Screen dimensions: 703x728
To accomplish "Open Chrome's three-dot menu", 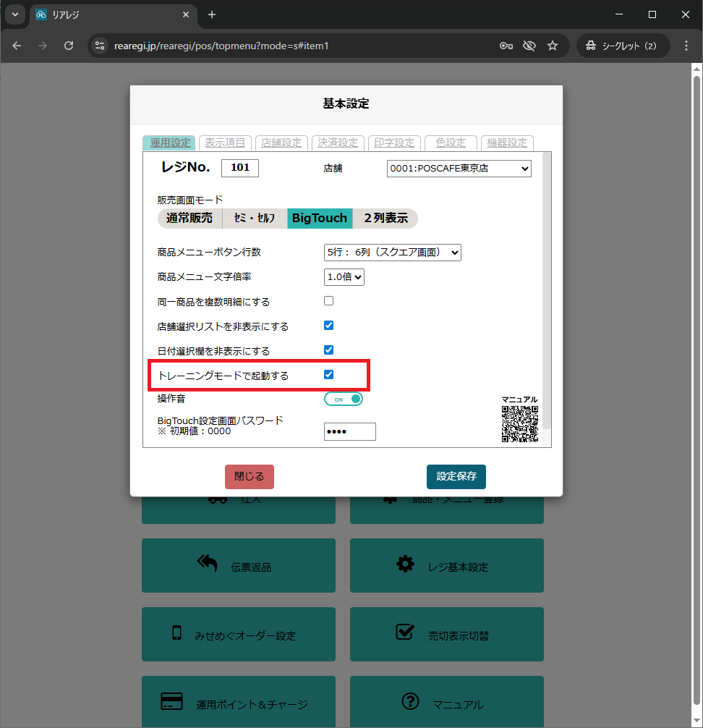I will coord(686,46).
